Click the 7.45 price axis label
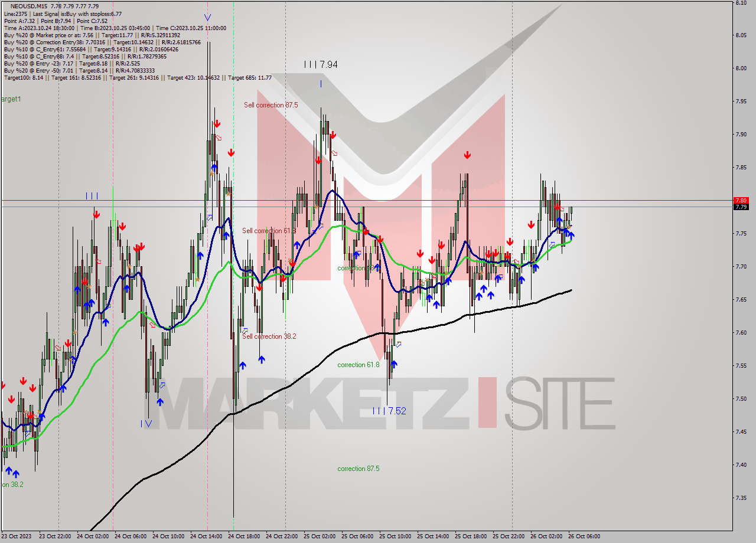The height and width of the screenshot is (543, 756). (x=741, y=431)
